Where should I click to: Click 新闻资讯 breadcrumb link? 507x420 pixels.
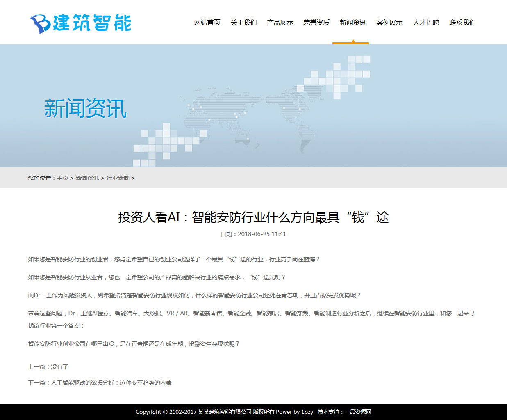(87, 178)
